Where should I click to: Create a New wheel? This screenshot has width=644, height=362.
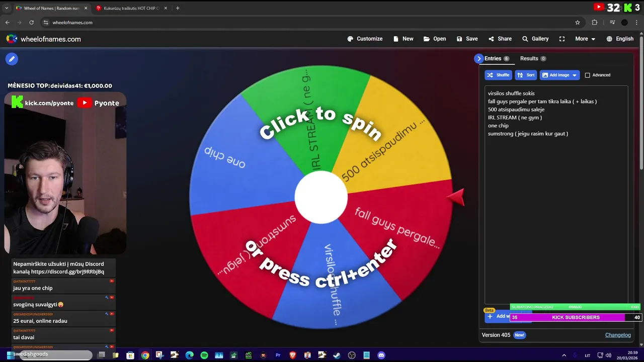click(403, 39)
